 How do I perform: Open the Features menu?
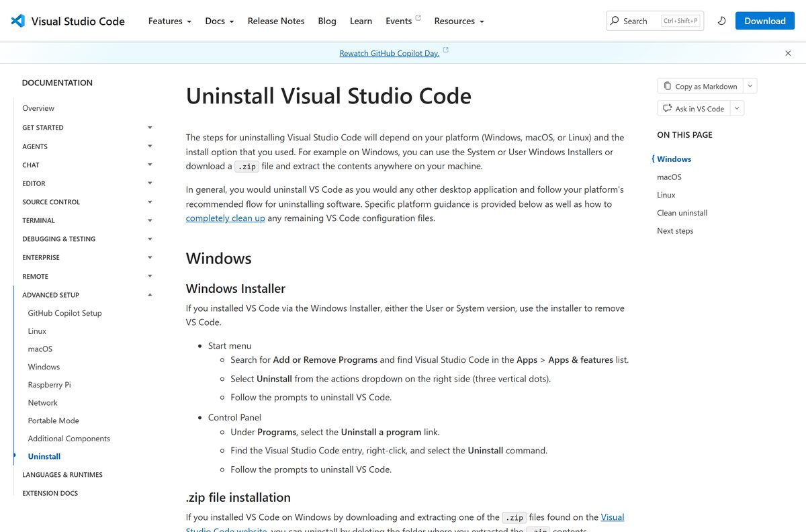tap(170, 21)
